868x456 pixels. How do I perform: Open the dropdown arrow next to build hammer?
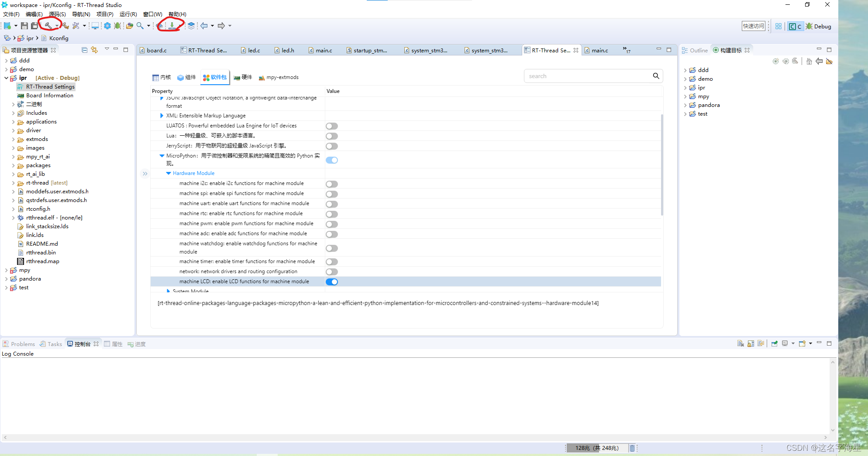coord(57,26)
